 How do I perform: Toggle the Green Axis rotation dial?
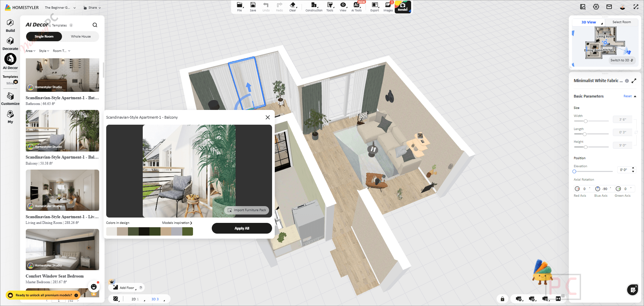pyautogui.click(x=619, y=189)
